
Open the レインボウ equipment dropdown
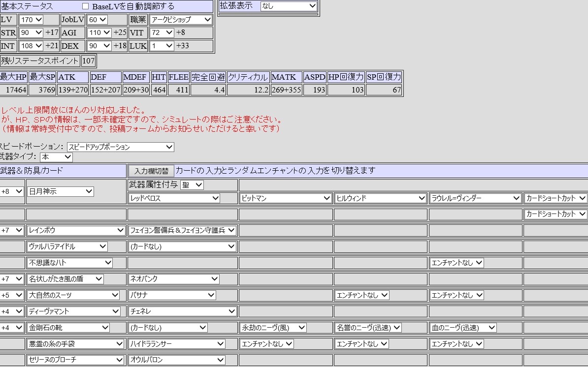[x=76, y=230]
